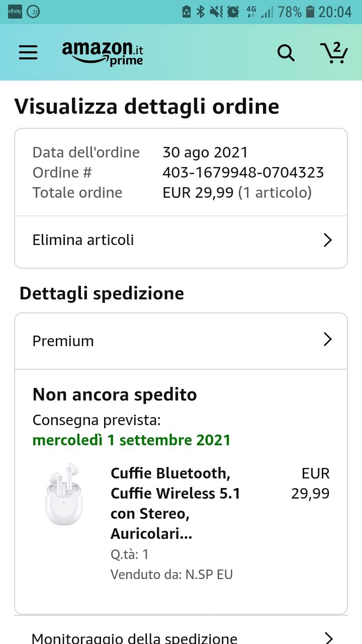Tap the Amazon.it prime logo
Viewport: 362px width, 644px height.
pyautogui.click(x=103, y=53)
